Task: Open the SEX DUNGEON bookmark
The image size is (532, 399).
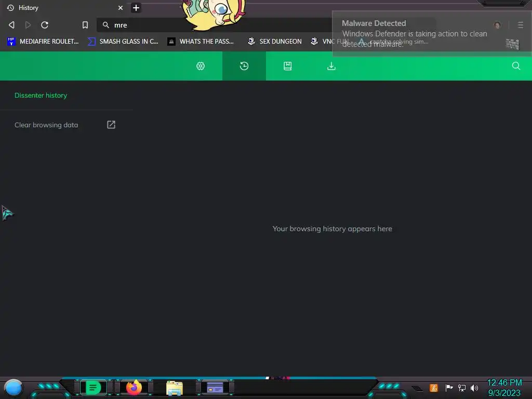Action: click(275, 42)
